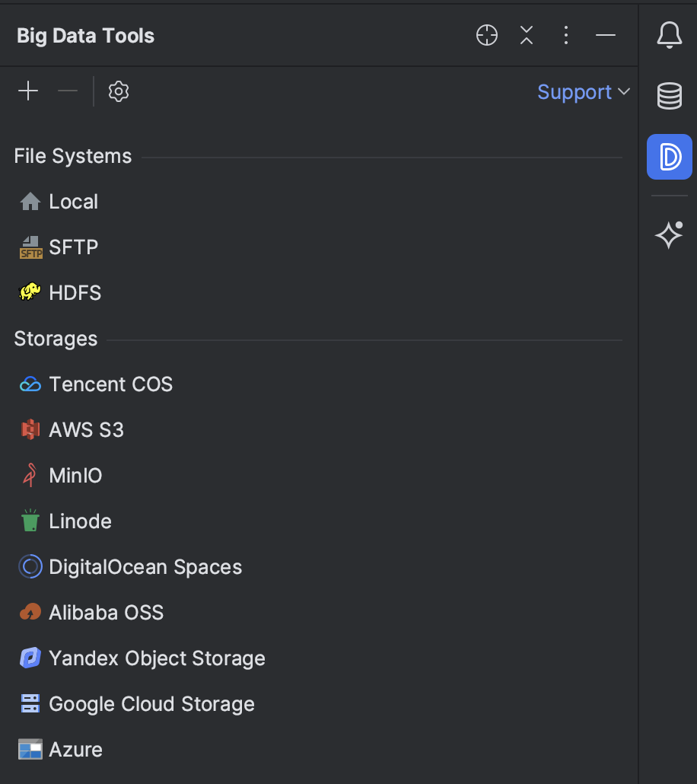Add a new connection with the plus button

click(x=27, y=91)
